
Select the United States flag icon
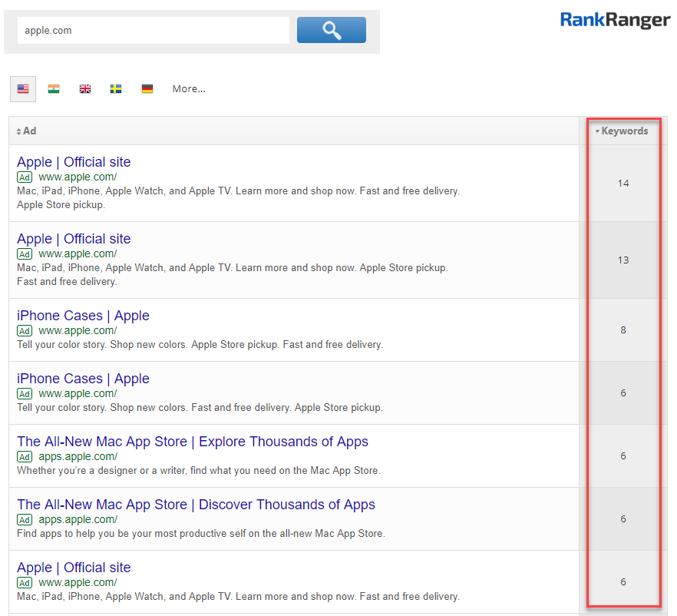click(23, 89)
